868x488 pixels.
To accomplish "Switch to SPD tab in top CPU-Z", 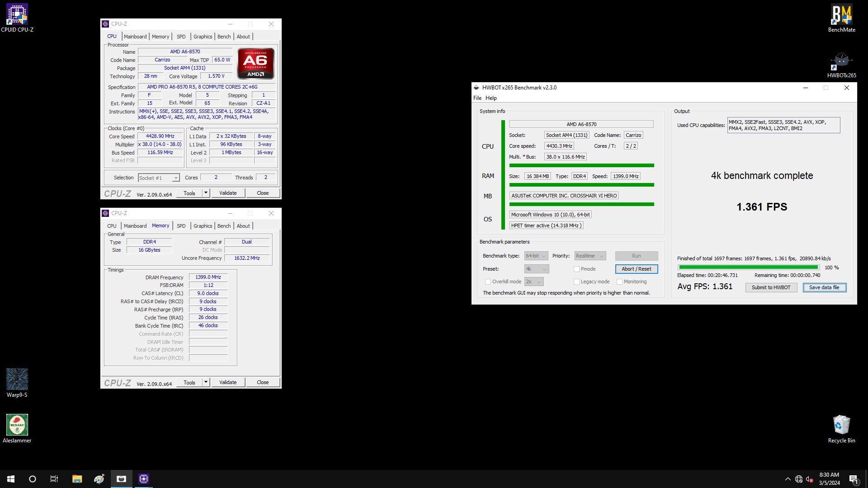I will point(181,37).
